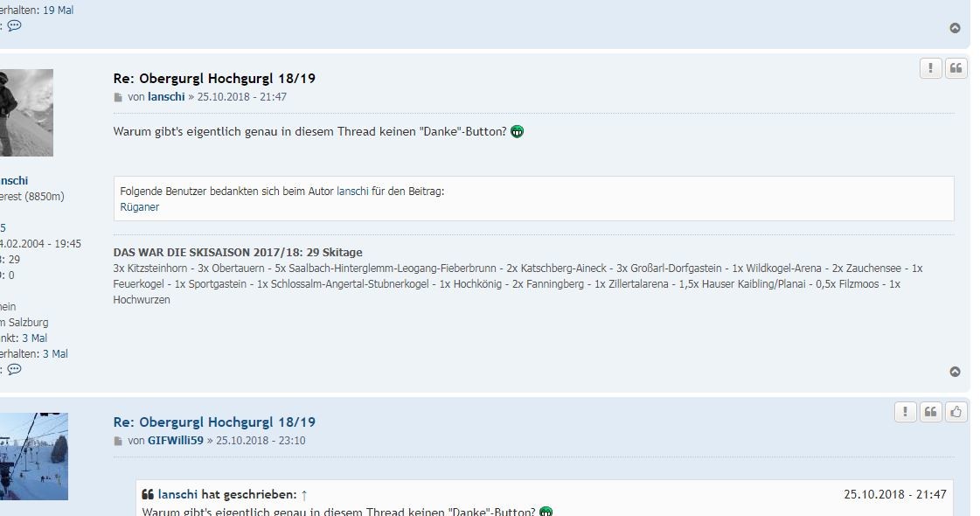Screen dimensions: 980x516
Task: Quote lanschi's post using the quote icon
Action: [x=956, y=68]
